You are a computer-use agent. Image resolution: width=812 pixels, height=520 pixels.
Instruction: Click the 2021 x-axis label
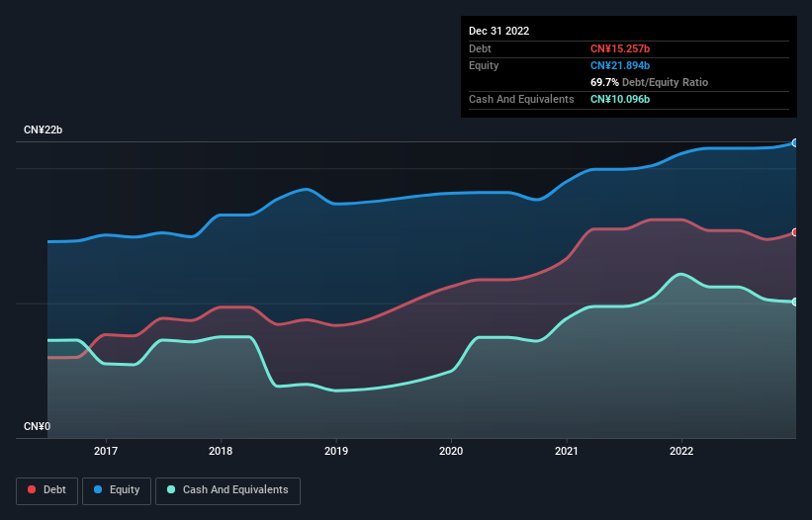tap(567, 451)
